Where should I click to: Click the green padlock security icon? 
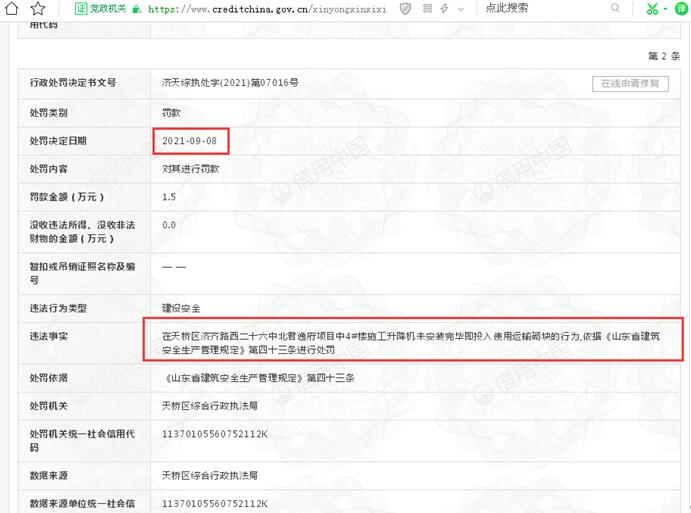pos(137,9)
